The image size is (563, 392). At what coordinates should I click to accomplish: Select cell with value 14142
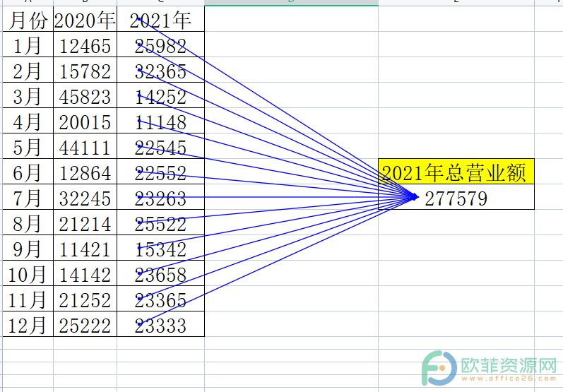85,273
